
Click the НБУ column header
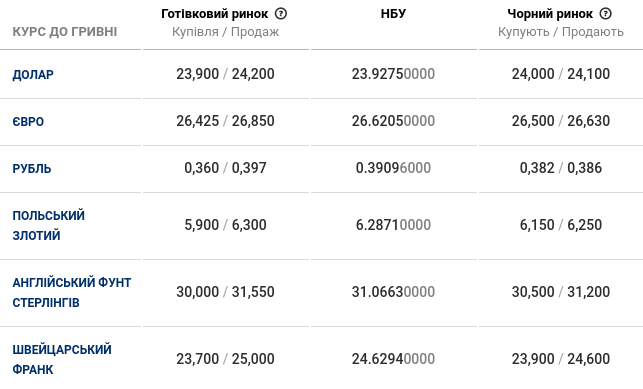pyautogui.click(x=393, y=14)
